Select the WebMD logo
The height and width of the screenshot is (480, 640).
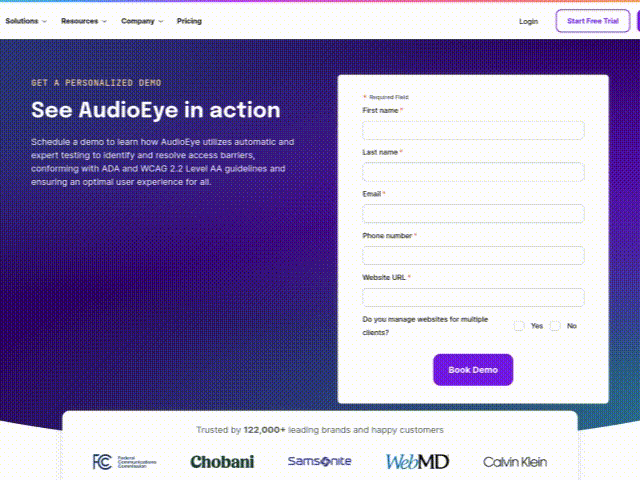point(417,462)
